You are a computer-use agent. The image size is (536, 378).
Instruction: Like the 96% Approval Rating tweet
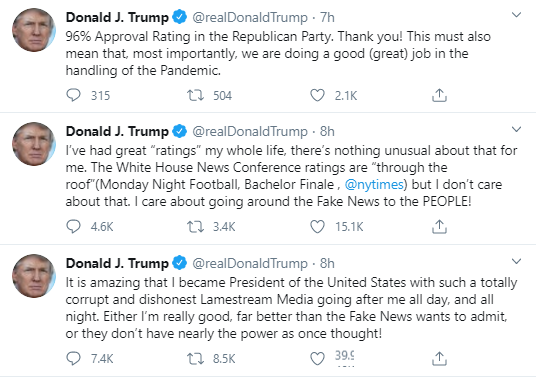(x=317, y=95)
